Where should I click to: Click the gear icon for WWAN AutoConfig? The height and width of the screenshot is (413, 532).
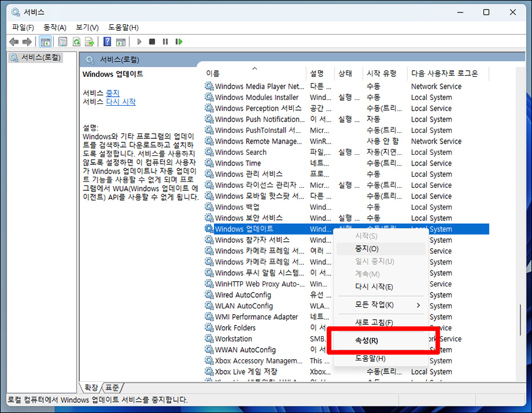(209, 350)
